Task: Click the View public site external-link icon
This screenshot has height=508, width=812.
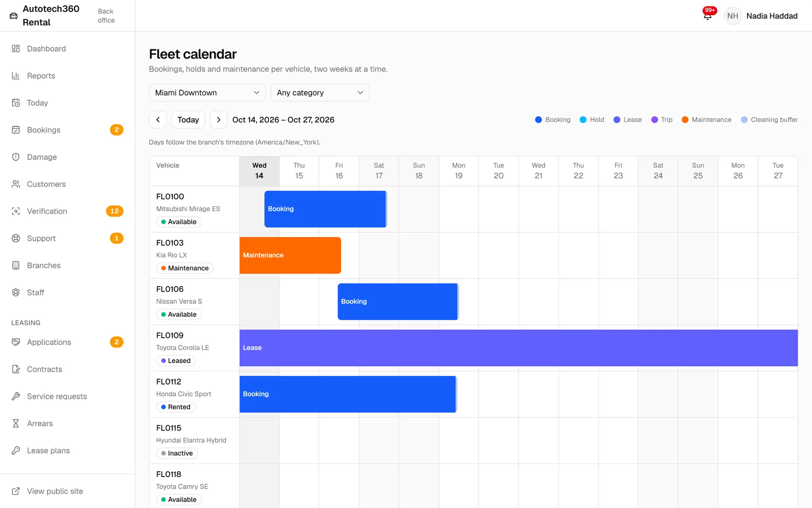Action: (16, 491)
